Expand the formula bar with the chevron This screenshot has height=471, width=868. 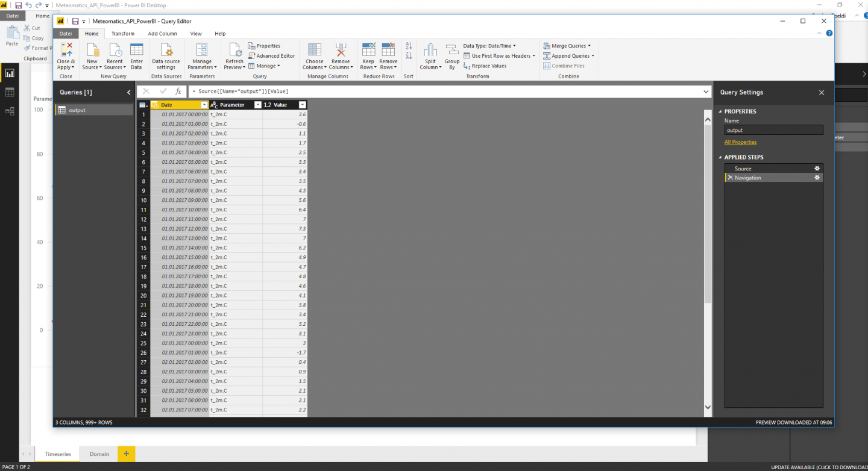(x=706, y=92)
